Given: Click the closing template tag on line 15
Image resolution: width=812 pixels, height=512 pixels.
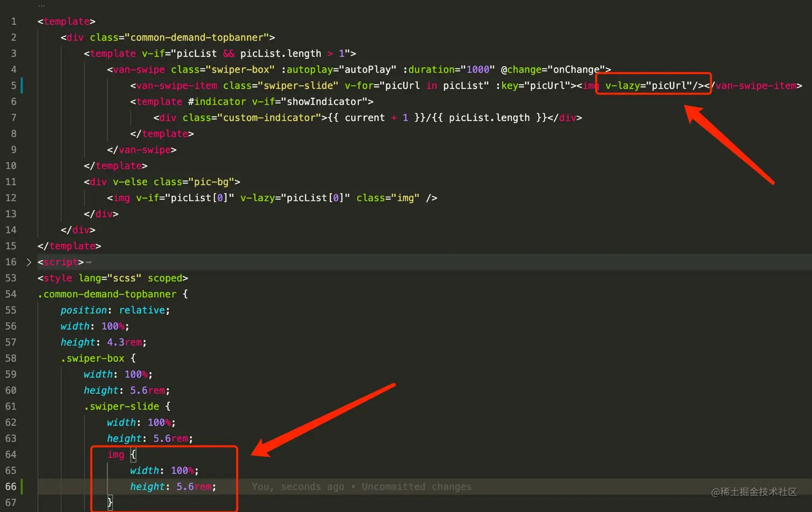Looking at the screenshot, I should click(69, 246).
